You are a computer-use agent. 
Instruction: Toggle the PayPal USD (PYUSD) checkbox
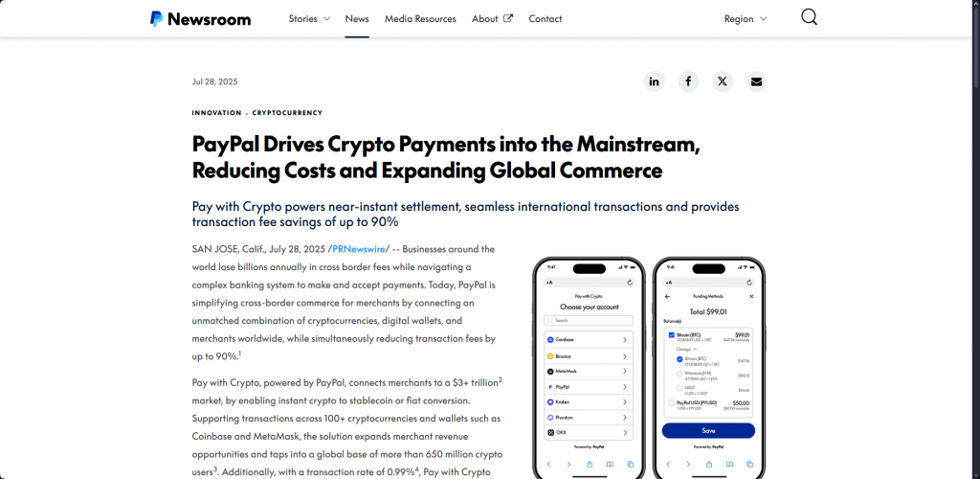tap(672, 403)
